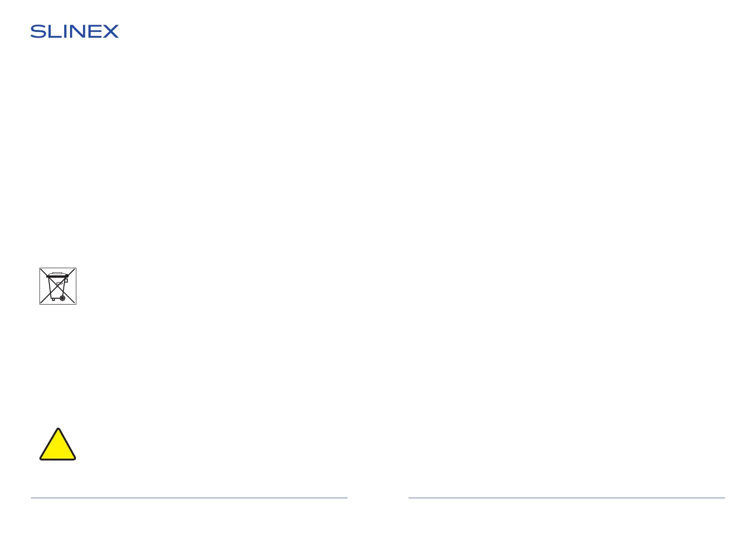The height and width of the screenshot is (535, 756).
Task: Click the blue footer line on left page
Action: [189, 498]
